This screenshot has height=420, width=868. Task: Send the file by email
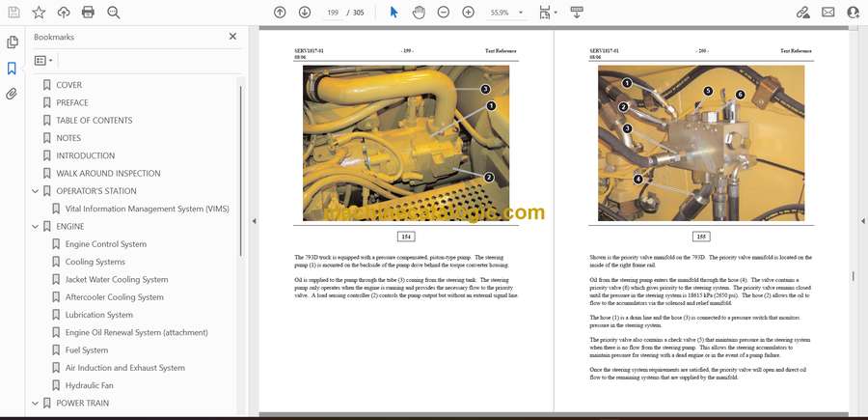(828, 13)
